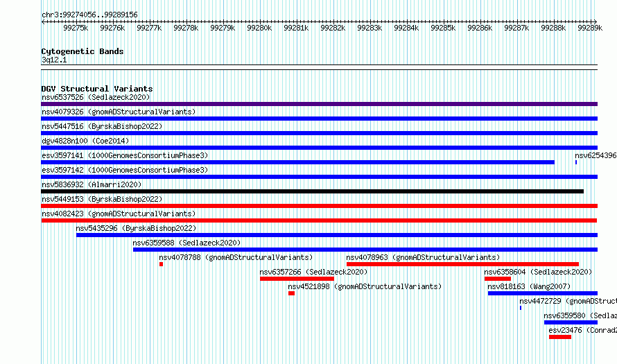Open nsv4078963 (gnomADStructuralVariants) label

click(423, 257)
